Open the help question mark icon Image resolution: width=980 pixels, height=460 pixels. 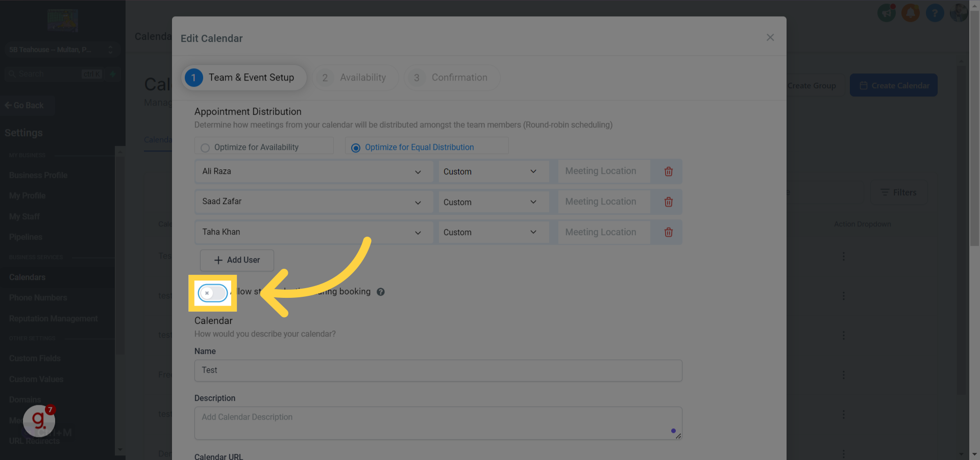point(935,13)
